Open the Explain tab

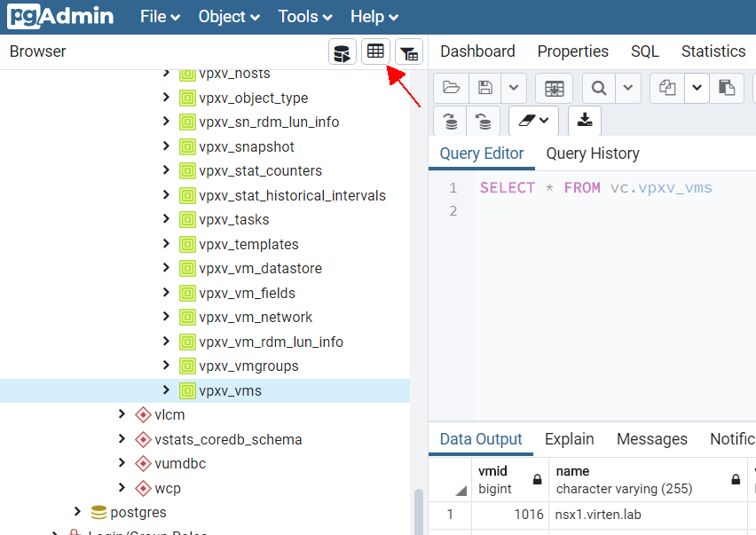569,439
